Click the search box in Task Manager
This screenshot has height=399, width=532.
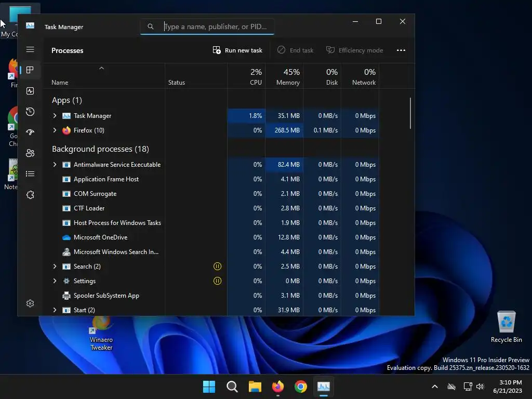(207, 26)
